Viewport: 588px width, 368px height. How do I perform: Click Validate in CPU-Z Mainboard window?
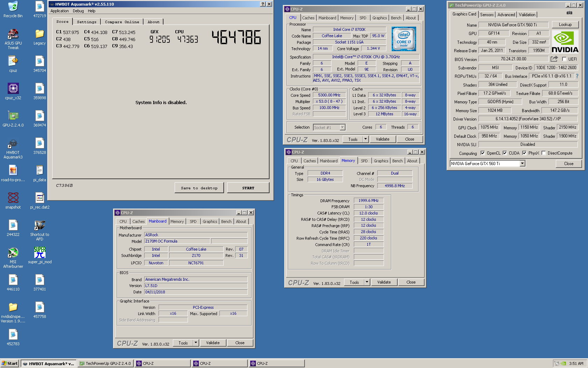click(213, 343)
